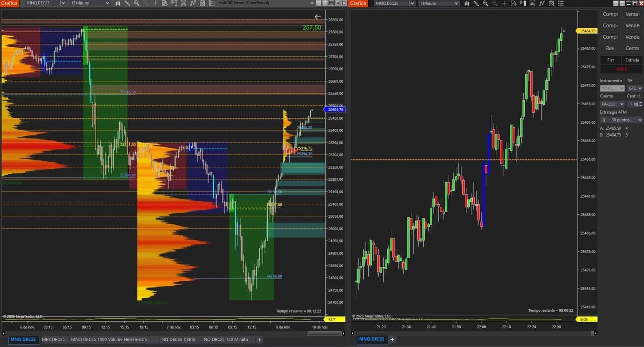Click the ask price A: 25485,50

click(x=610, y=128)
